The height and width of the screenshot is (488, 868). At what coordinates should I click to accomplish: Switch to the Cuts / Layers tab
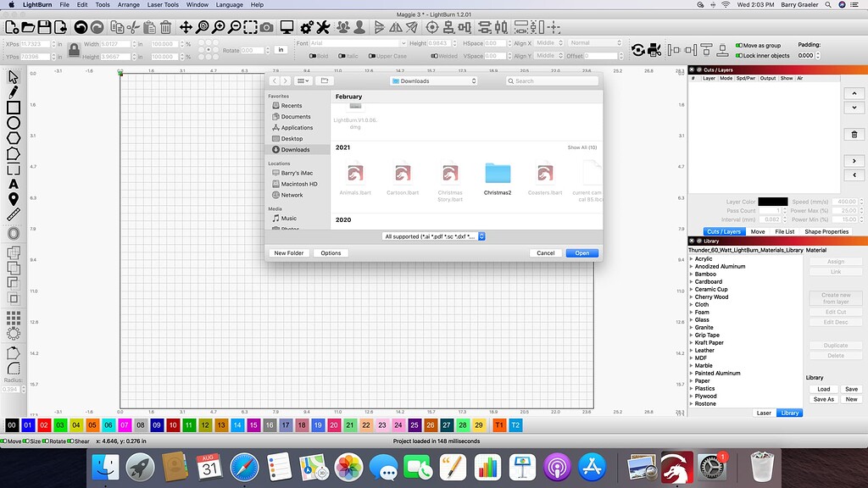tap(724, 232)
